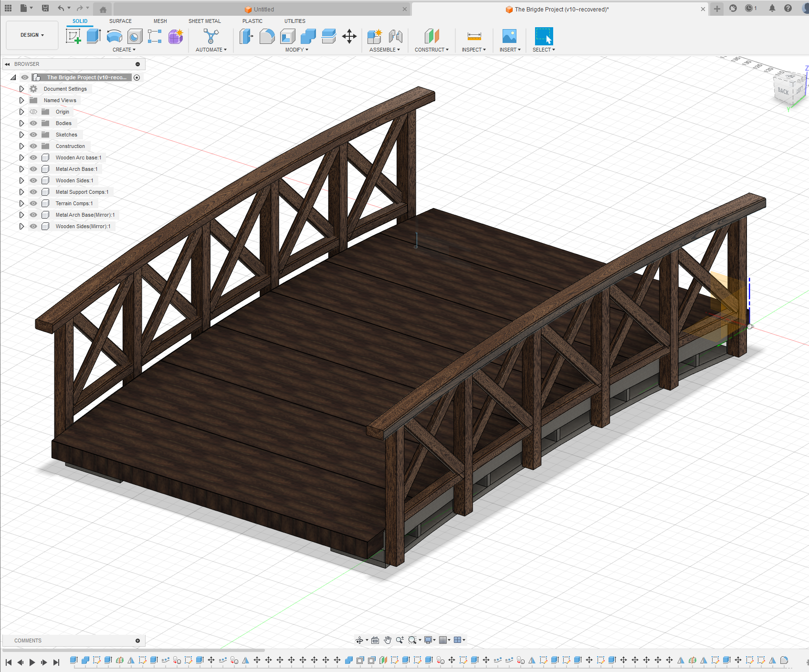Image resolution: width=809 pixels, height=672 pixels.
Task: Select the Create Sketch tool
Action: pyautogui.click(x=74, y=36)
